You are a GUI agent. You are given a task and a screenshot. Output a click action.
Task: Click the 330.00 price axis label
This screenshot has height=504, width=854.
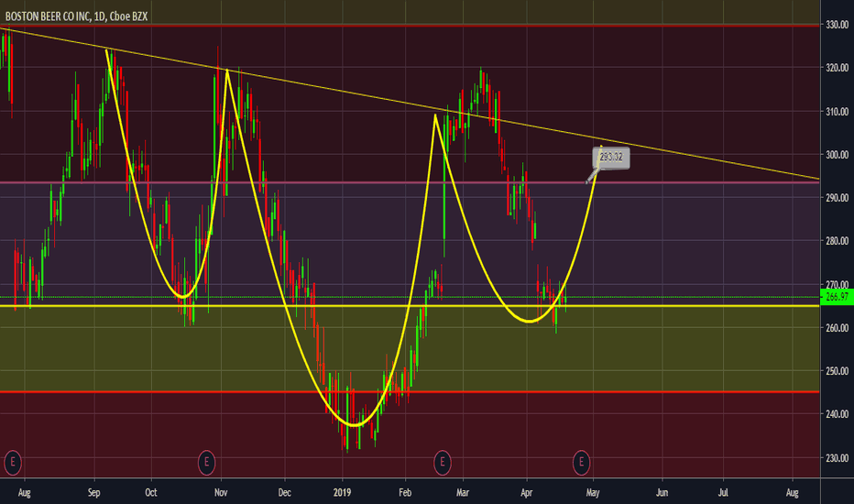838,25
